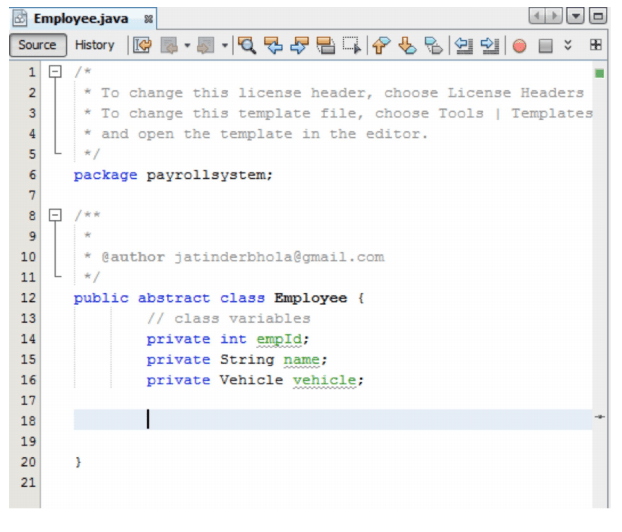Place cursor on highlighted line 18
Screen dimensions: 622x532
pyautogui.click(x=332, y=419)
